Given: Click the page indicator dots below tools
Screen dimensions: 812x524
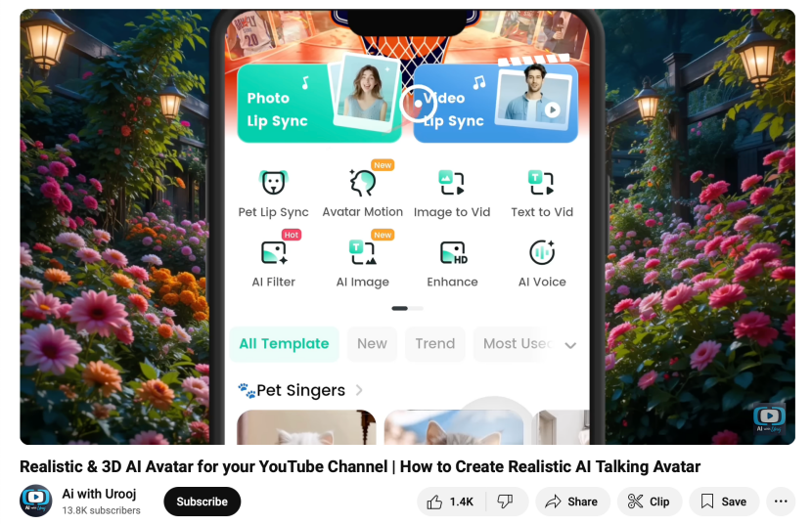Looking at the screenshot, I should pyautogui.click(x=407, y=308).
